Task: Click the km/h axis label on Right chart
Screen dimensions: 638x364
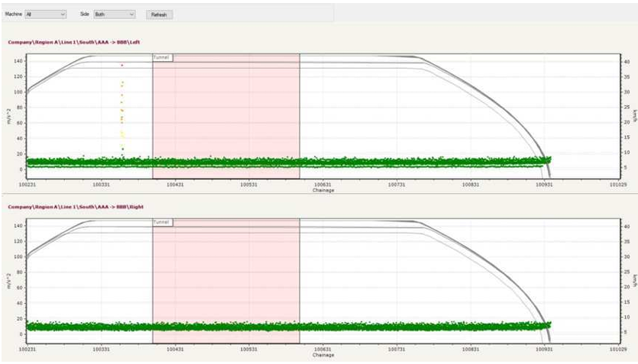Action: (x=632, y=279)
